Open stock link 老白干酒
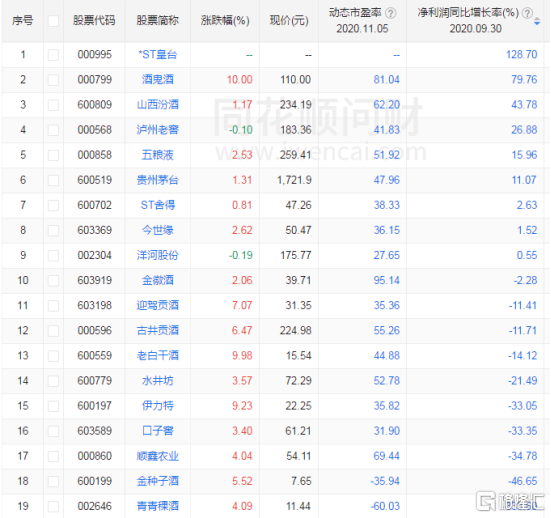Viewport: 551px width, 518px height. point(157,356)
